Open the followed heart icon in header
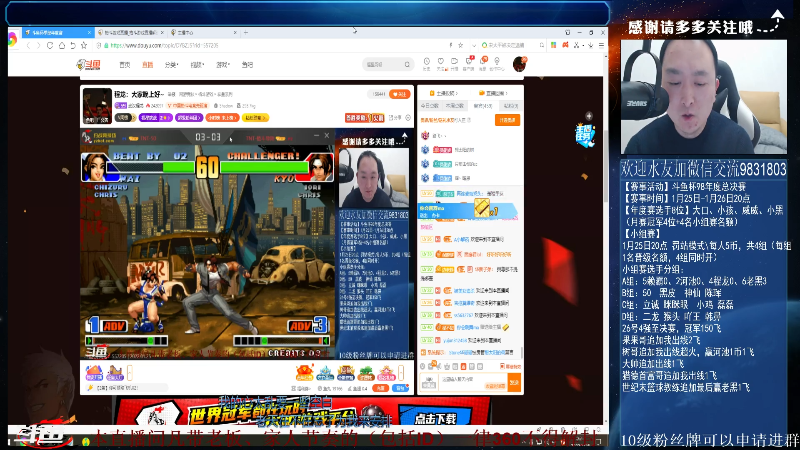 pos(440,63)
